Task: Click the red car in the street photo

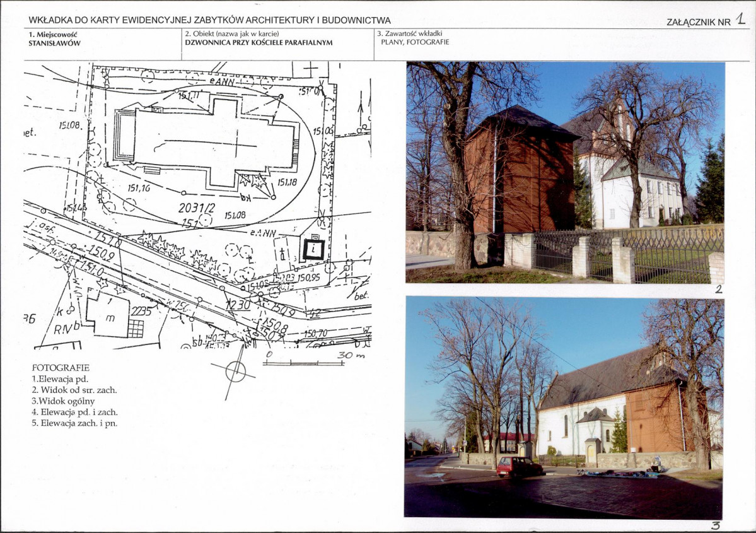Action: 520,466
